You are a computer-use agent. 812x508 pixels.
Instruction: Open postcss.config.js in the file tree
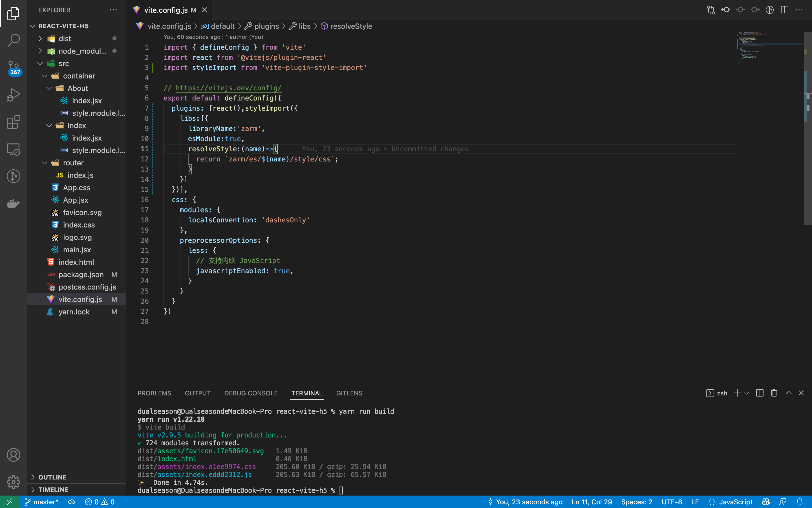[x=76, y=287]
